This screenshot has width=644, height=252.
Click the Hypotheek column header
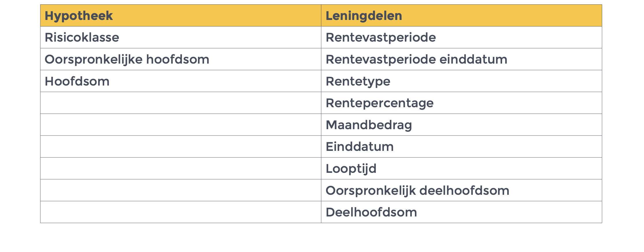click(181, 16)
